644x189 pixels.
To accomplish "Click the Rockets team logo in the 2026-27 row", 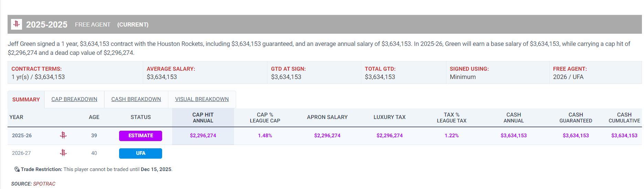I will point(63,153).
